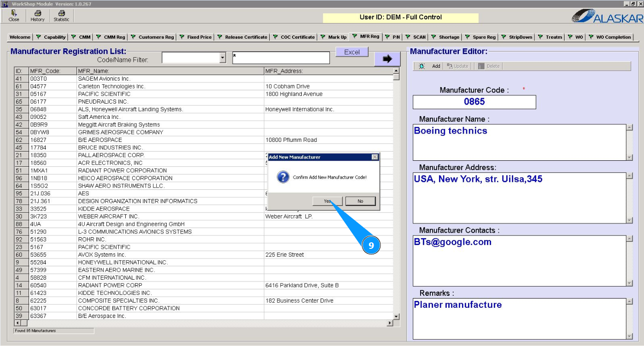Click the Remarks box with Planer manufacture
644x346 pixels.
tap(519, 319)
